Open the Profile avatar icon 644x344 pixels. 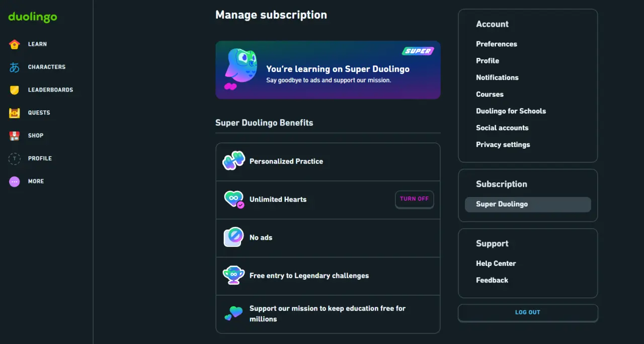pyautogui.click(x=15, y=159)
